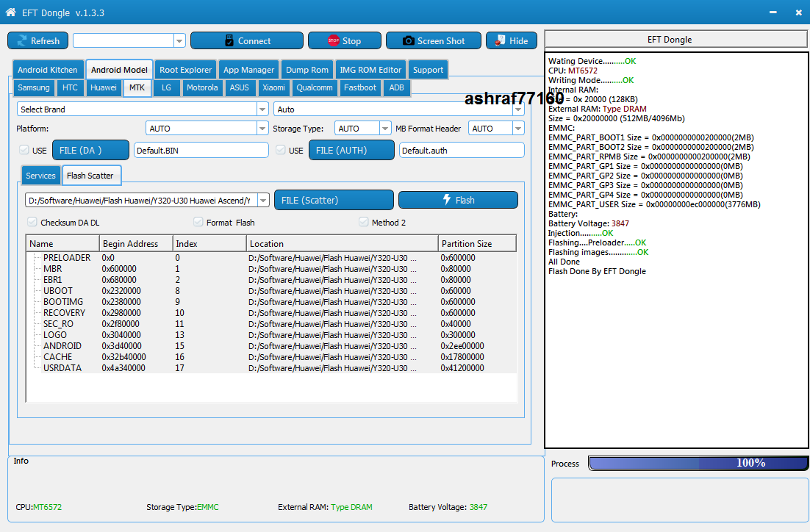Open the App Manager tab
The width and height of the screenshot is (810, 532).
click(x=248, y=70)
